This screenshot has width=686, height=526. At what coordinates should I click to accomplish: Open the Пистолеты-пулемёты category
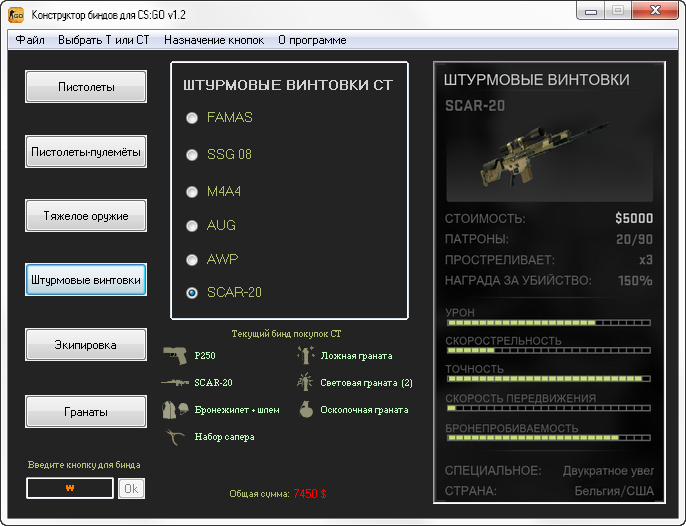[86, 151]
